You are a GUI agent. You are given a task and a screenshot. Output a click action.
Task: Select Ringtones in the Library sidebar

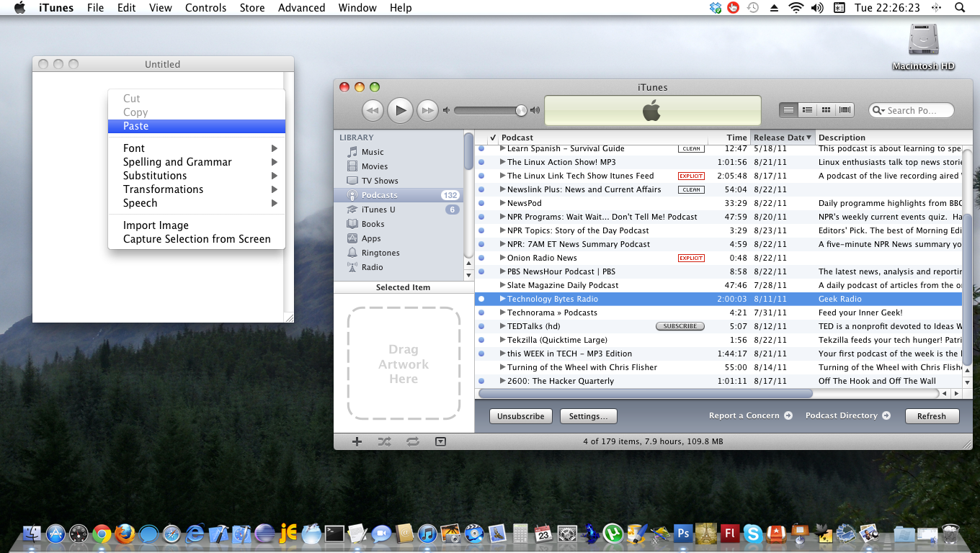pyautogui.click(x=380, y=253)
